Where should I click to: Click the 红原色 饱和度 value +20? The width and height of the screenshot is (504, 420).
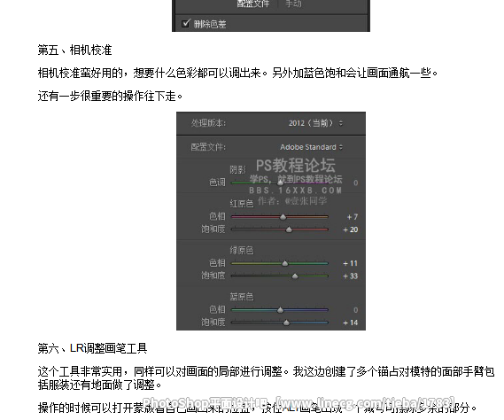click(351, 229)
